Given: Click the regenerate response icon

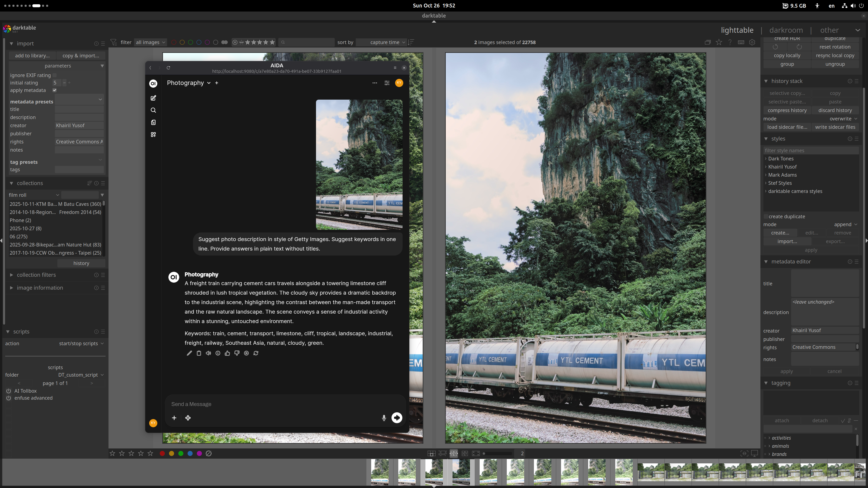Looking at the screenshot, I should pos(256,353).
